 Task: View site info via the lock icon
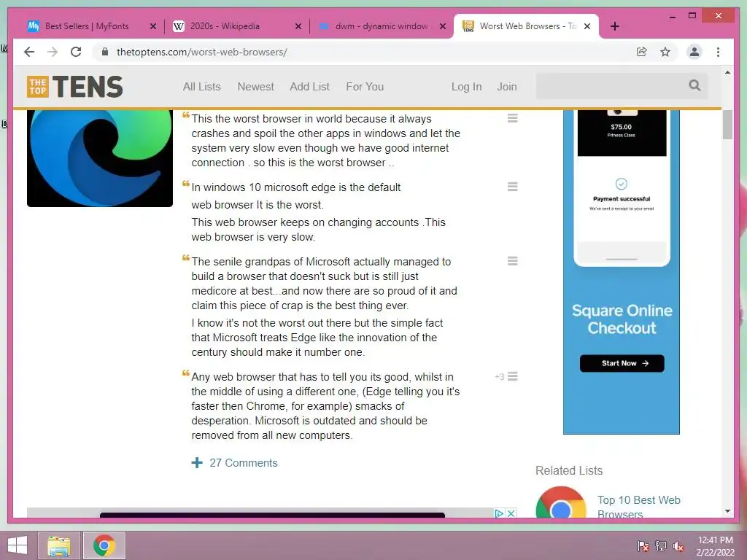click(105, 52)
